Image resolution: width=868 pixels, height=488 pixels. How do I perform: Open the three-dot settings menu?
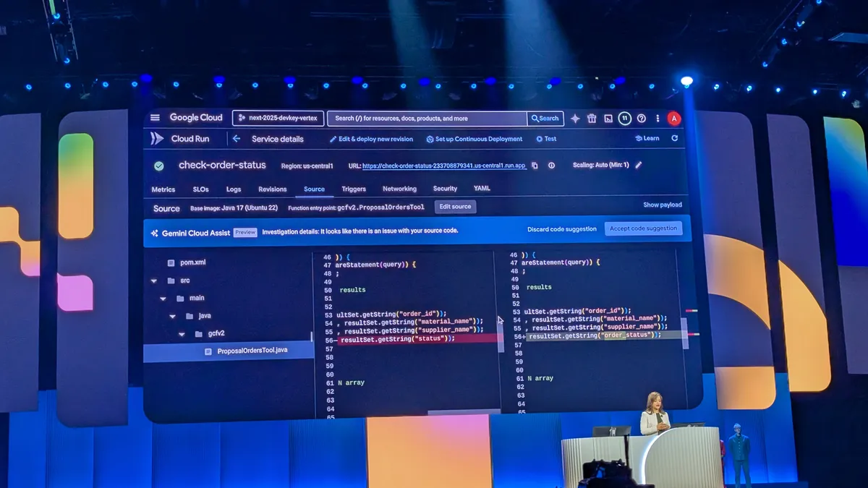pyautogui.click(x=658, y=119)
